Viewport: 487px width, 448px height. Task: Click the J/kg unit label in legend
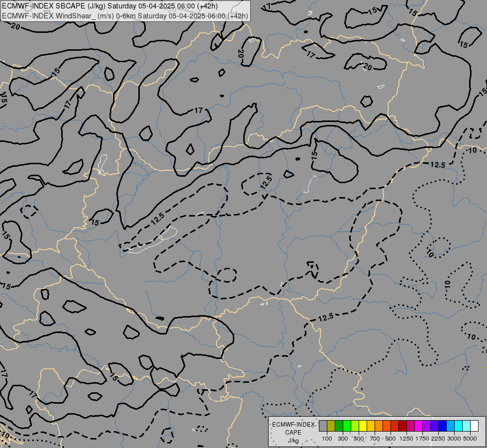click(x=293, y=441)
